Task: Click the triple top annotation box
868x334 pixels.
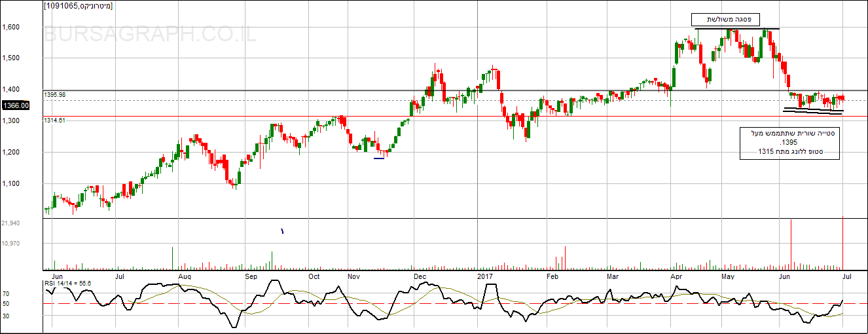Action: (725, 20)
